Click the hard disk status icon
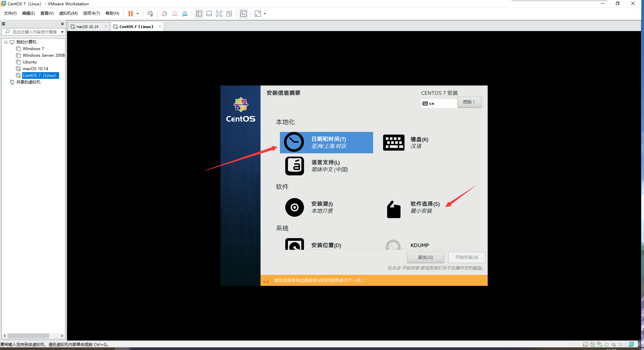644x350 pixels. pyautogui.click(x=585, y=344)
